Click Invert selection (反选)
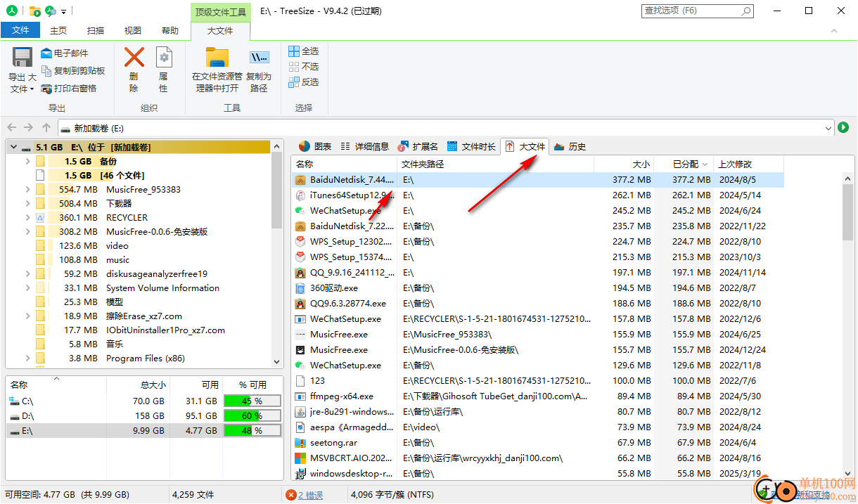Image resolution: width=858 pixels, height=504 pixels. pos(303,82)
